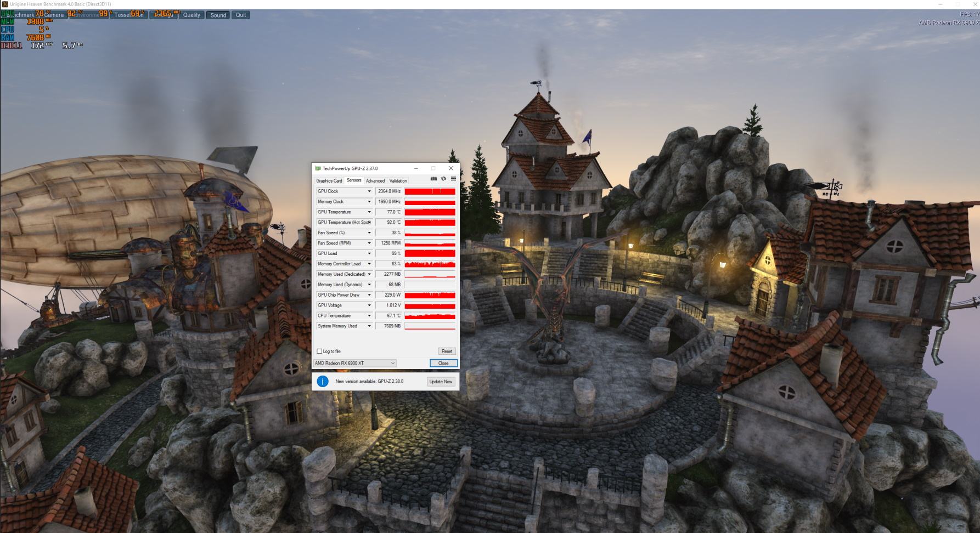
Task: Click the GPU-Z refresh icon
Action: click(443, 179)
